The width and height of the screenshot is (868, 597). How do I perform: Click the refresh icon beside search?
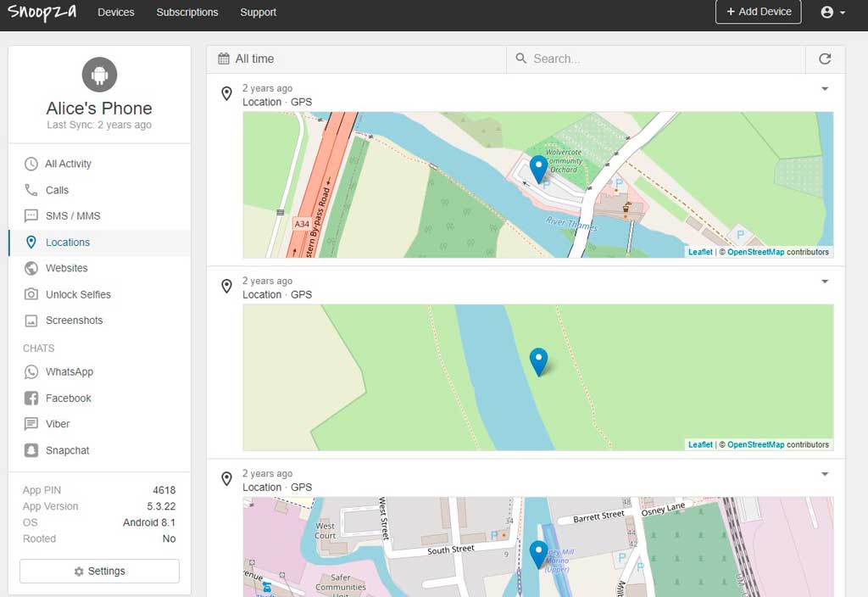click(825, 59)
